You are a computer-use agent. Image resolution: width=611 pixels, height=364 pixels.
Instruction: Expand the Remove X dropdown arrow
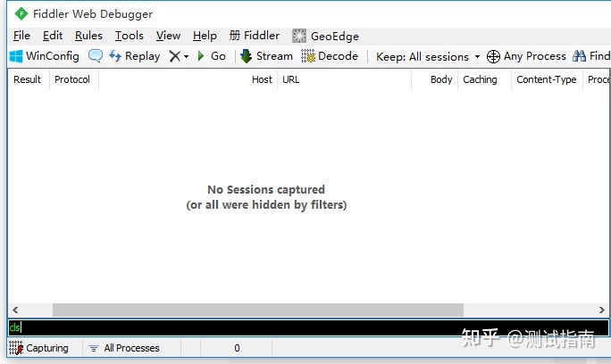click(187, 56)
